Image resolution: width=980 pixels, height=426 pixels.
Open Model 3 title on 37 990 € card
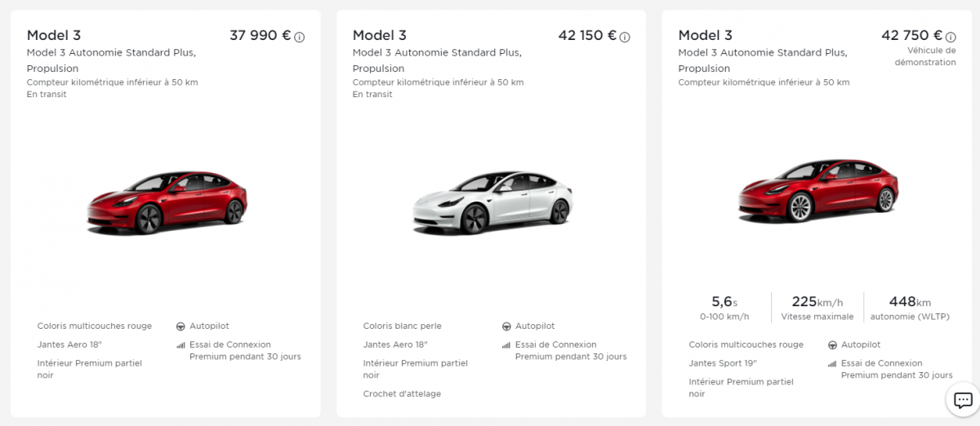click(54, 35)
